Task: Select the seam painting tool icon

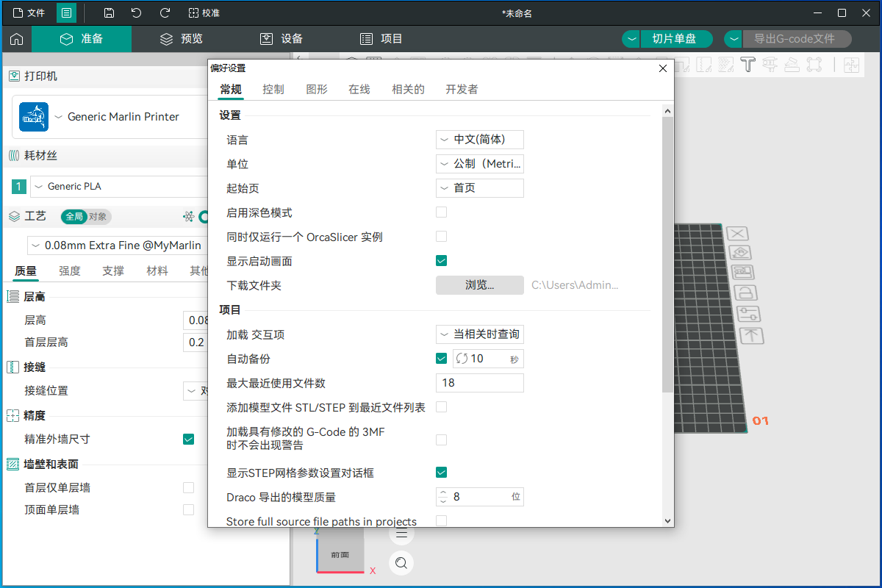Action: tap(704, 65)
